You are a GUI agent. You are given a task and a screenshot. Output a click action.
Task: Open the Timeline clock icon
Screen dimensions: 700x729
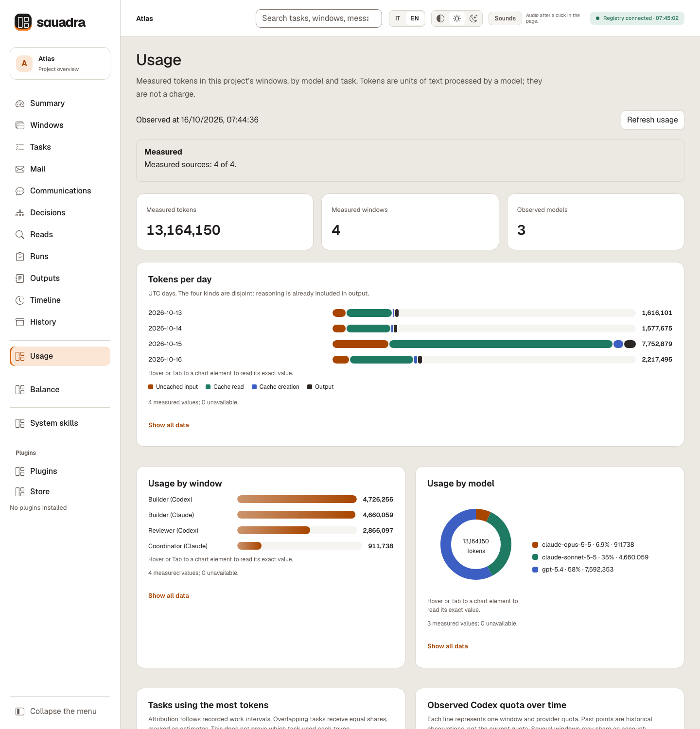[x=20, y=300]
